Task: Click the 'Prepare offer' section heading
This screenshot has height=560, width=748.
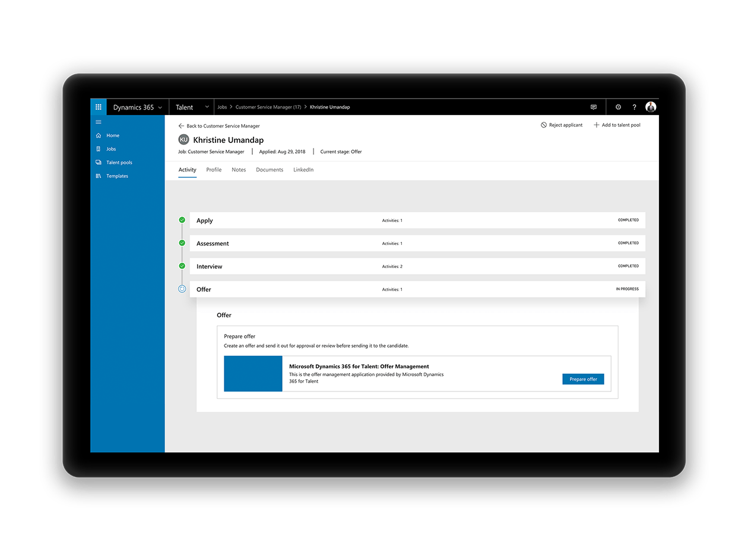Action: pos(240,336)
